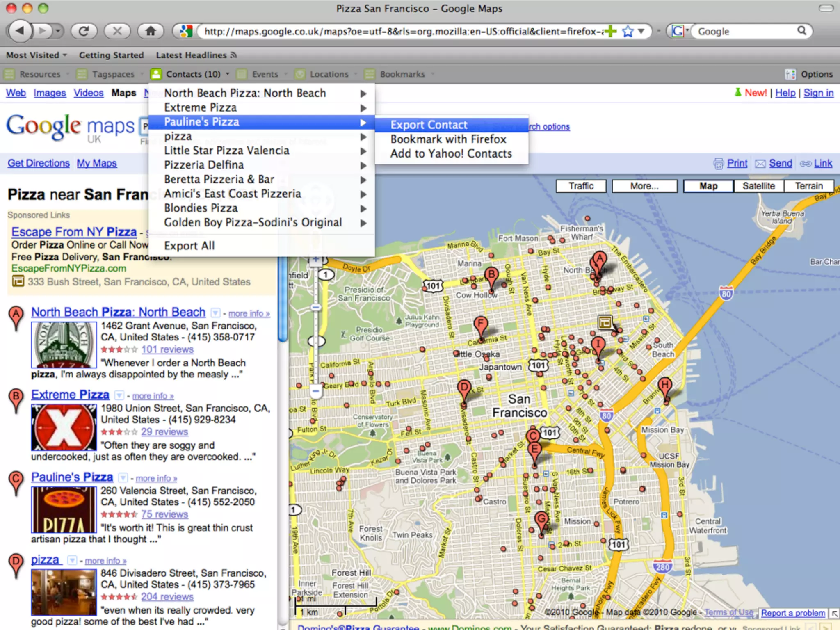Open the 75 reviews link for Pauline's Pizza
This screenshot has height=630, width=840.
coord(164,514)
